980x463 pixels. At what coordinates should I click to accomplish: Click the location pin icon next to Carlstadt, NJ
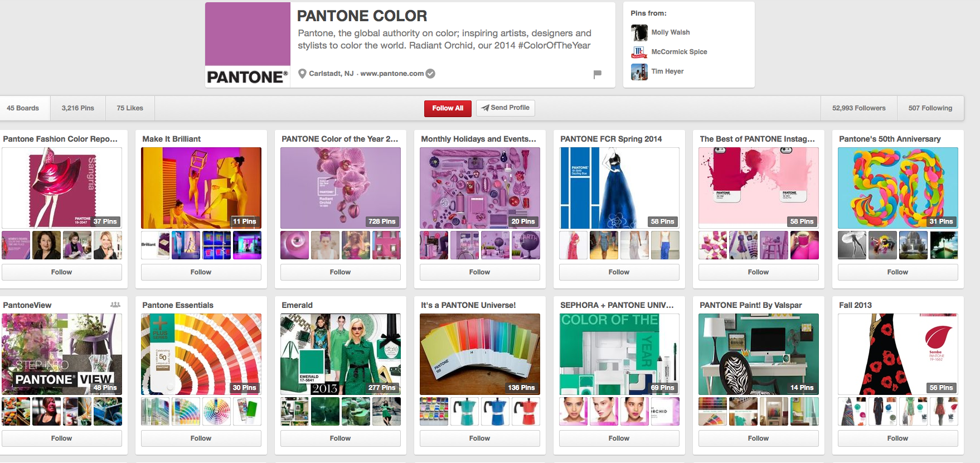point(302,73)
